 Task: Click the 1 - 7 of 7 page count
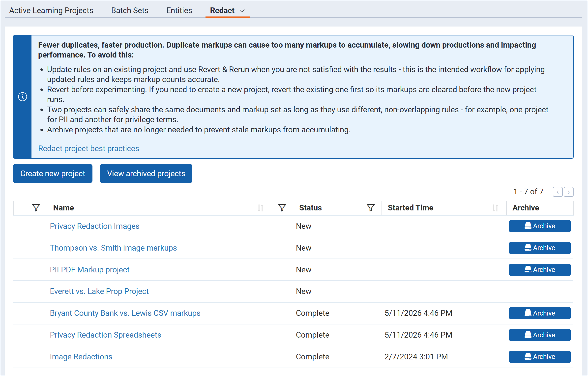[x=528, y=192]
